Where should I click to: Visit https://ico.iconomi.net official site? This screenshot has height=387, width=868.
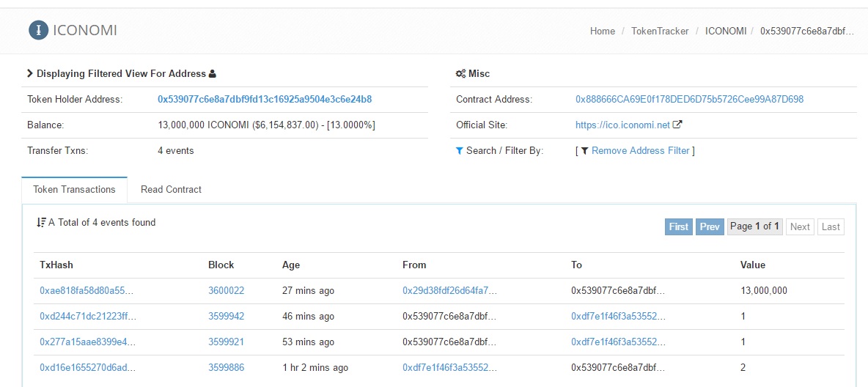[622, 125]
